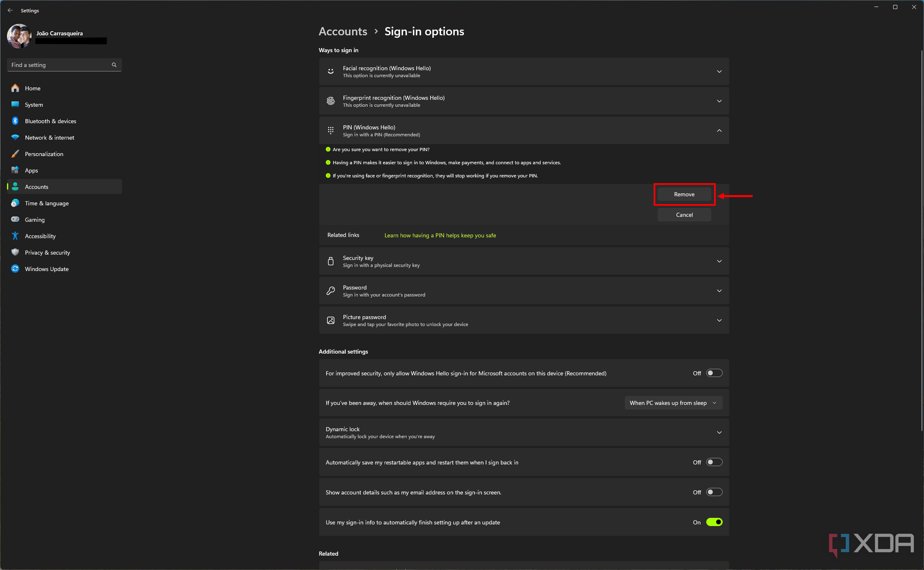
Task: Click the Bluetooth & devices icon
Action: pyautogui.click(x=15, y=121)
